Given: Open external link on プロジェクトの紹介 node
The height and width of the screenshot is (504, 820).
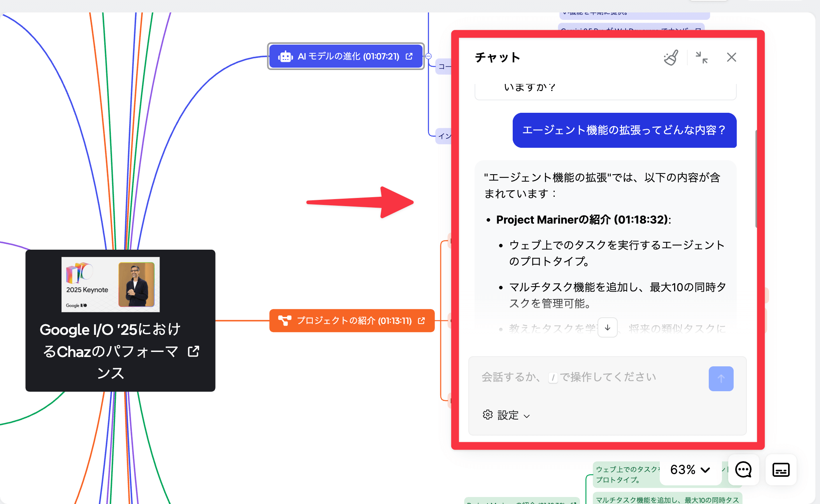Looking at the screenshot, I should pos(421,321).
